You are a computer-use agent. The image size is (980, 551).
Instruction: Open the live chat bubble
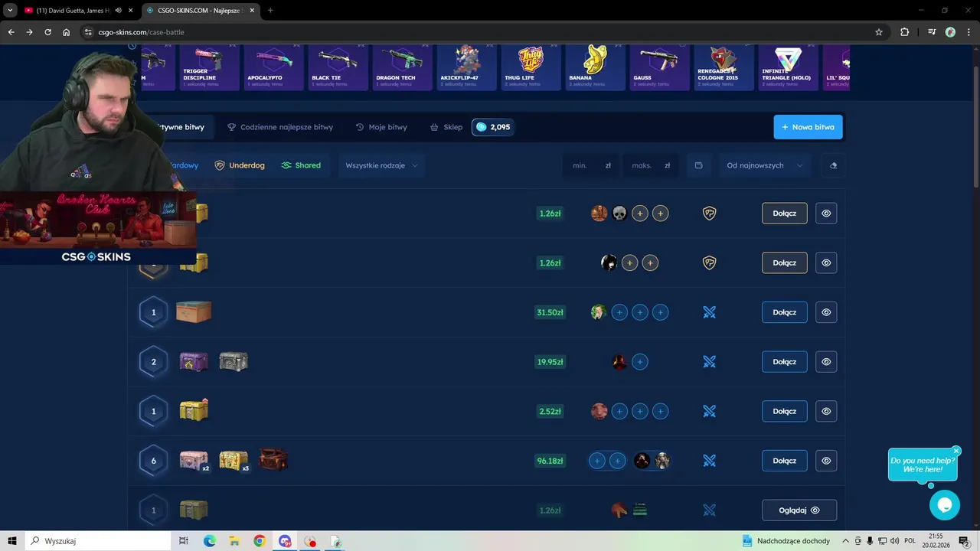[944, 505]
